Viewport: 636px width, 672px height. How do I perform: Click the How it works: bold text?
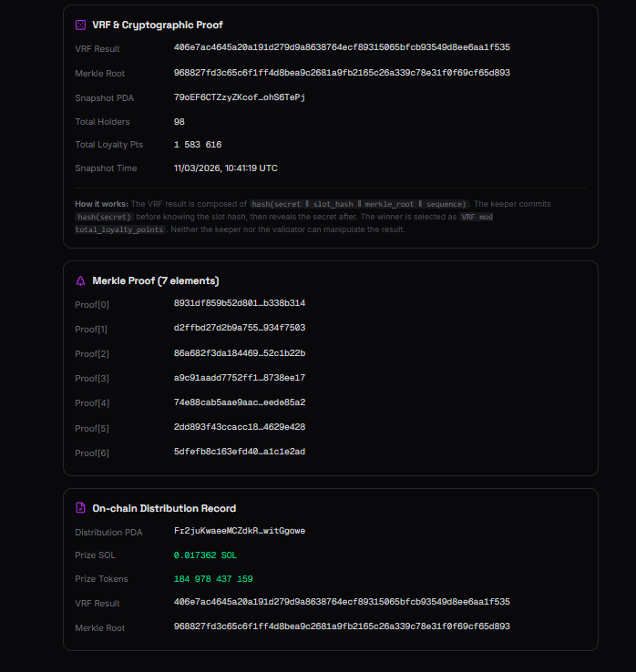[x=102, y=204]
